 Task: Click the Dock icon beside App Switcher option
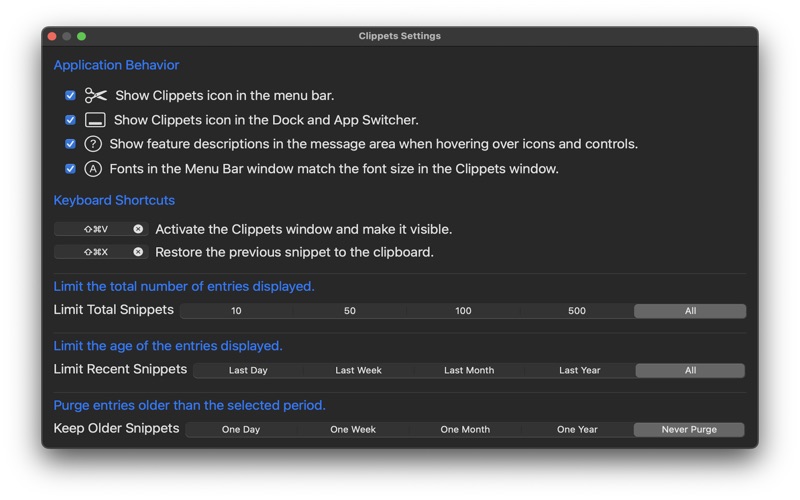(95, 120)
